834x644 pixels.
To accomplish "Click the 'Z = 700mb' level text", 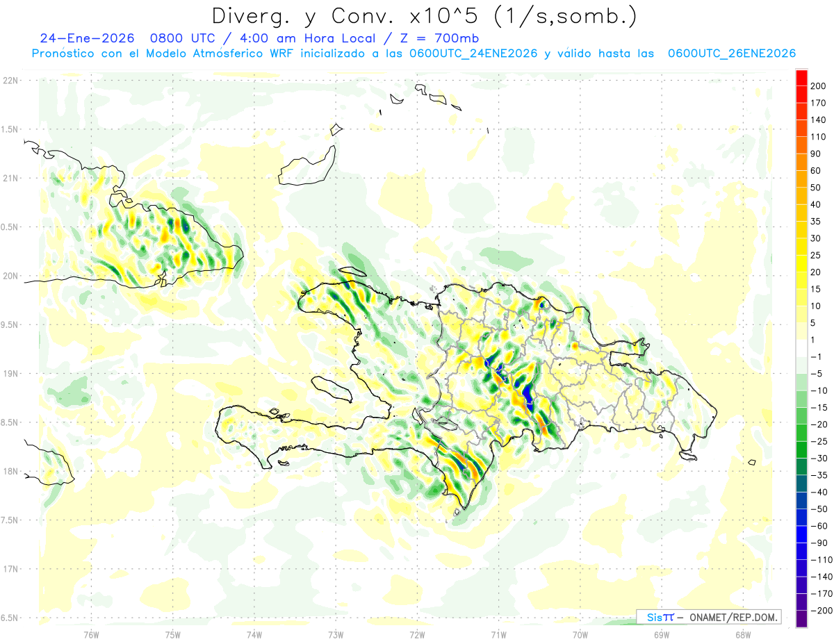I will [439, 38].
